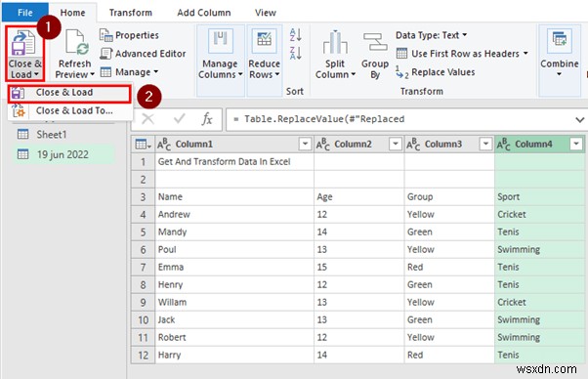Open Properties in the ribbon
This screenshot has width=588, height=379.
tap(129, 35)
